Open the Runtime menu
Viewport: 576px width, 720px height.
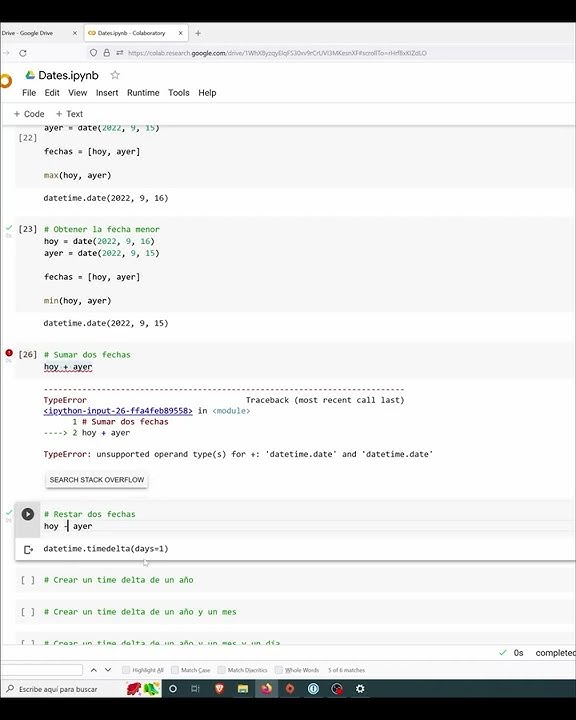click(x=143, y=93)
